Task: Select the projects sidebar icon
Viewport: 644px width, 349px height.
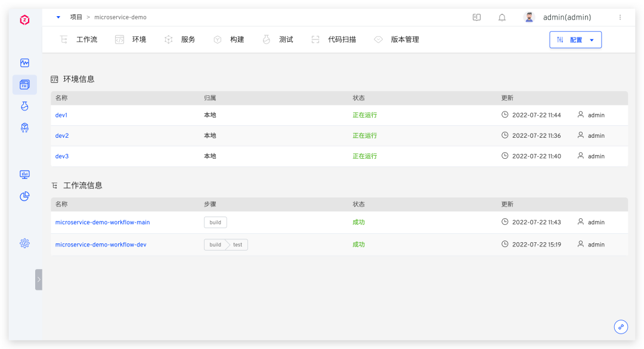Action: click(24, 85)
